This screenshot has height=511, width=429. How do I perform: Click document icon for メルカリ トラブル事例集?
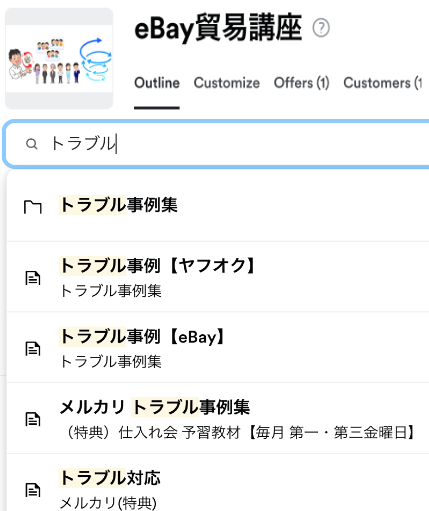point(33,419)
